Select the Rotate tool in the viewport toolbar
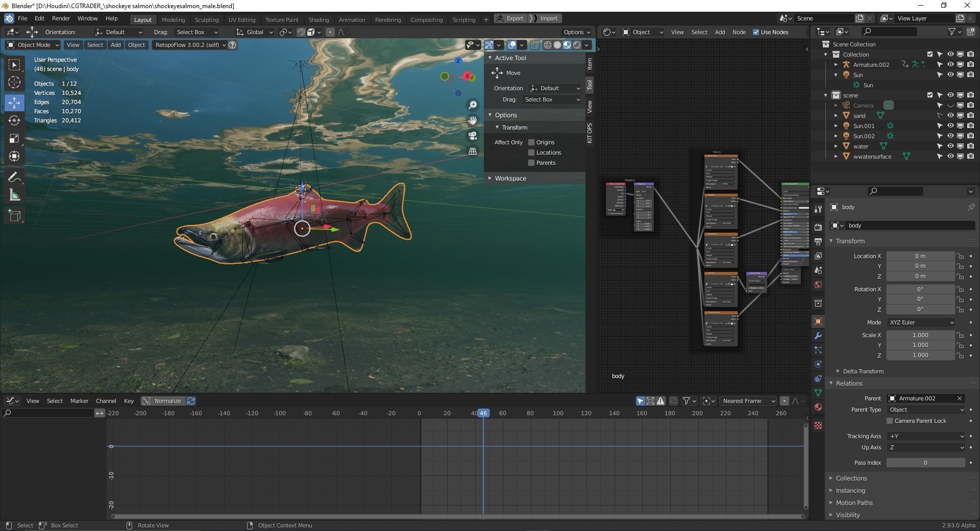This screenshot has height=531, width=980. pyautogui.click(x=14, y=120)
